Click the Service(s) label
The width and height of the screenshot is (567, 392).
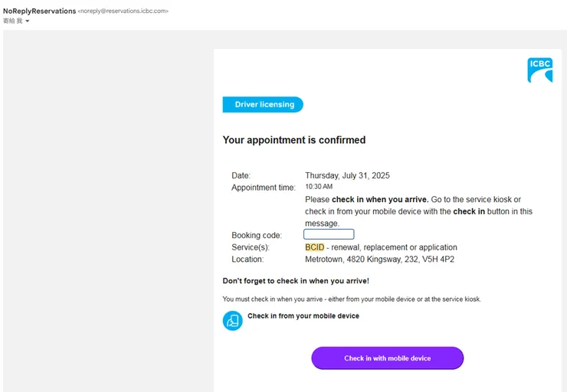pos(251,247)
